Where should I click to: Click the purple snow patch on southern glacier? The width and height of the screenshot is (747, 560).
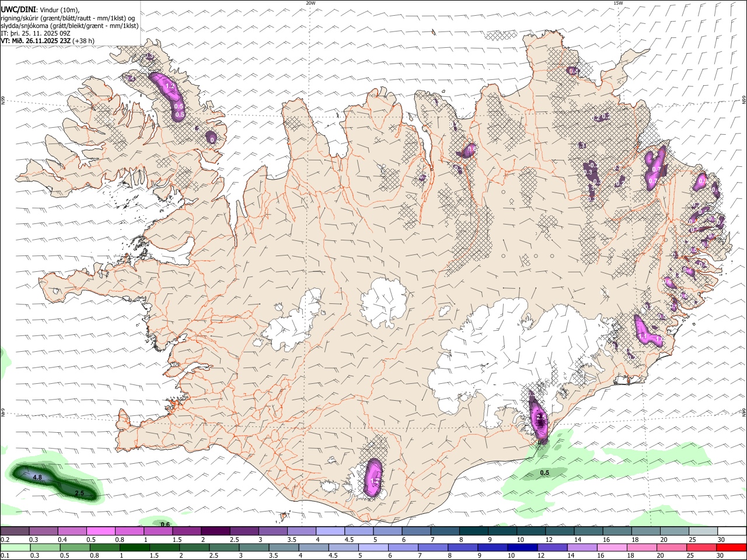point(373,478)
